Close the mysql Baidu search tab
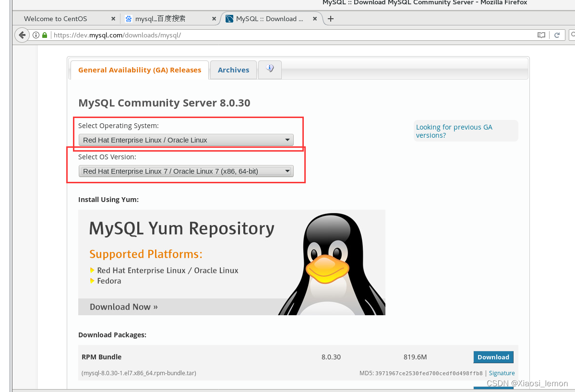This screenshot has height=392, width=575. coord(214,19)
